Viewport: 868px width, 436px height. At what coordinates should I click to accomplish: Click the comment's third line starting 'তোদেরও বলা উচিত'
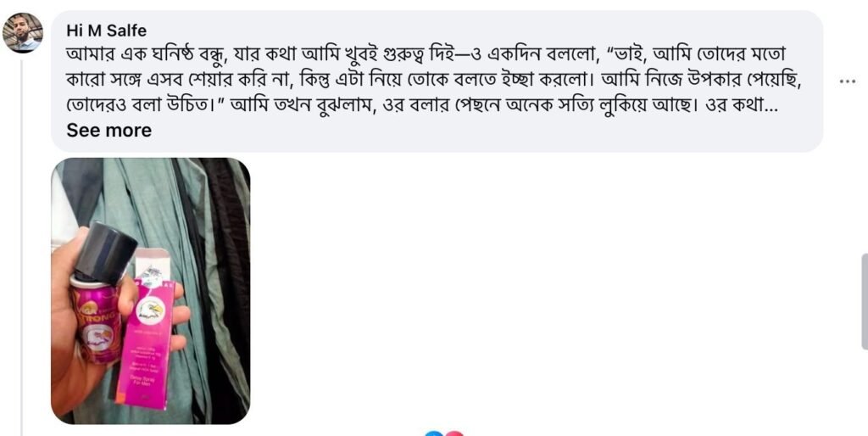click(x=422, y=106)
